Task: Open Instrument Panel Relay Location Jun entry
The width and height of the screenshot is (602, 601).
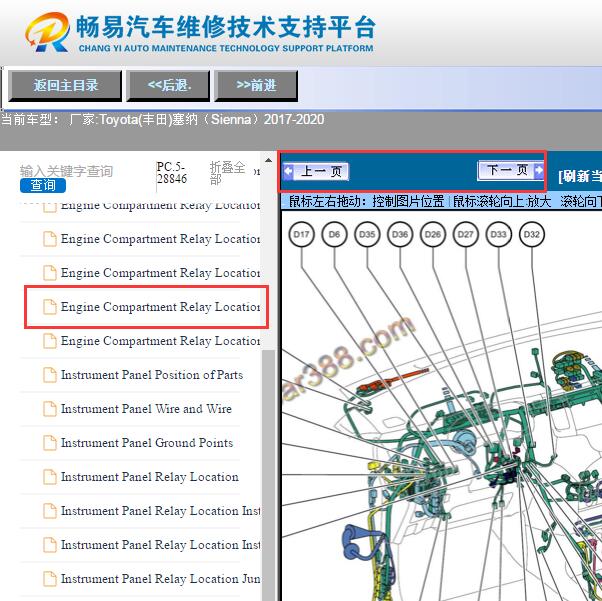Action: click(x=160, y=579)
